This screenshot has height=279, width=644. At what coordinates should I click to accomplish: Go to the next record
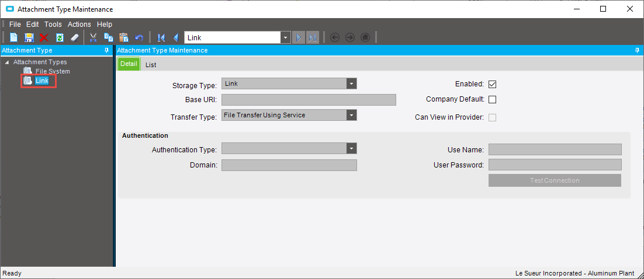pos(299,38)
